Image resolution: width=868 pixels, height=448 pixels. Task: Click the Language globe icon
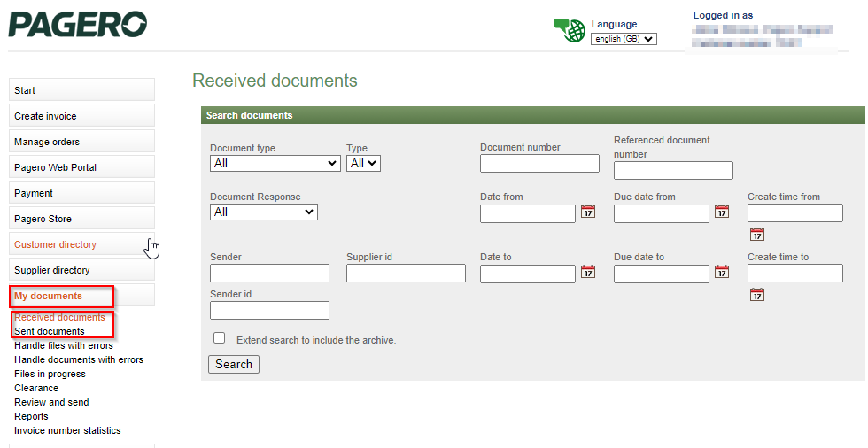click(x=569, y=30)
